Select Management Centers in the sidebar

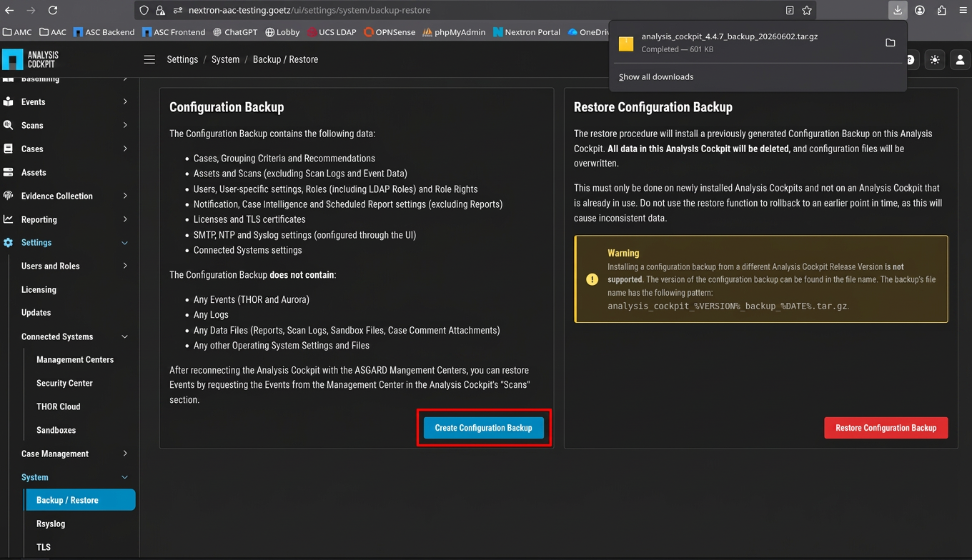click(x=75, y=360)
